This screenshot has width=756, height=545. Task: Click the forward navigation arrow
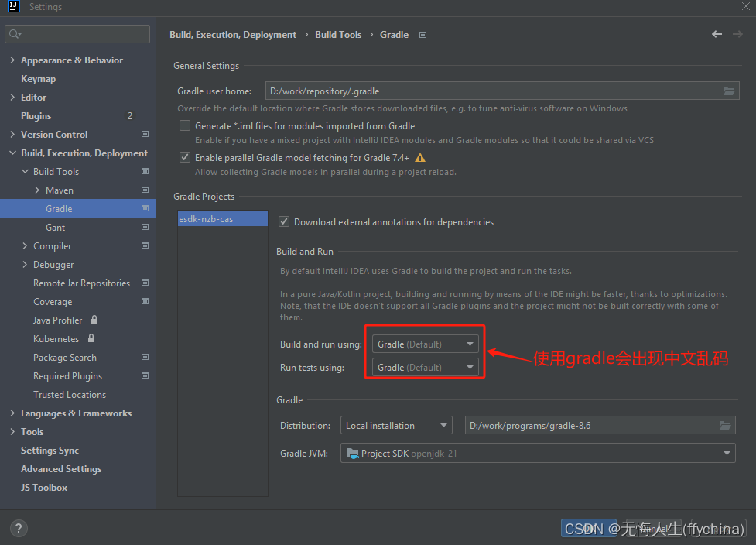(x=737, y=34)
